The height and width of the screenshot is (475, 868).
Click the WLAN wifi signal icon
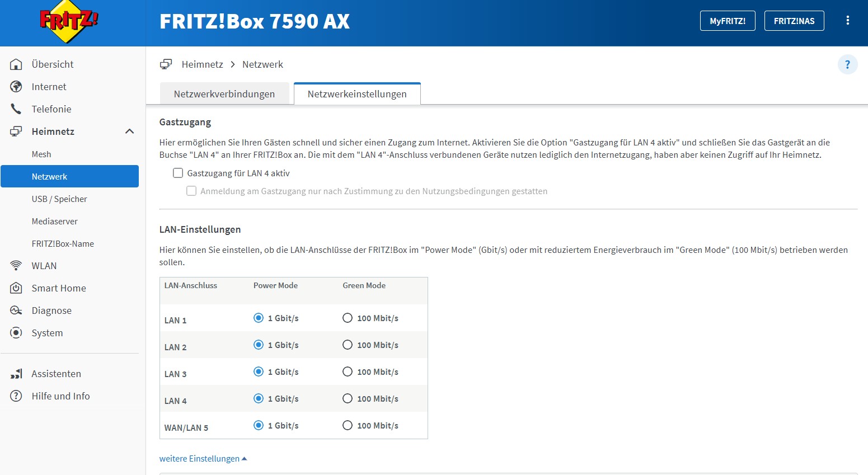[x=16, y=266]
